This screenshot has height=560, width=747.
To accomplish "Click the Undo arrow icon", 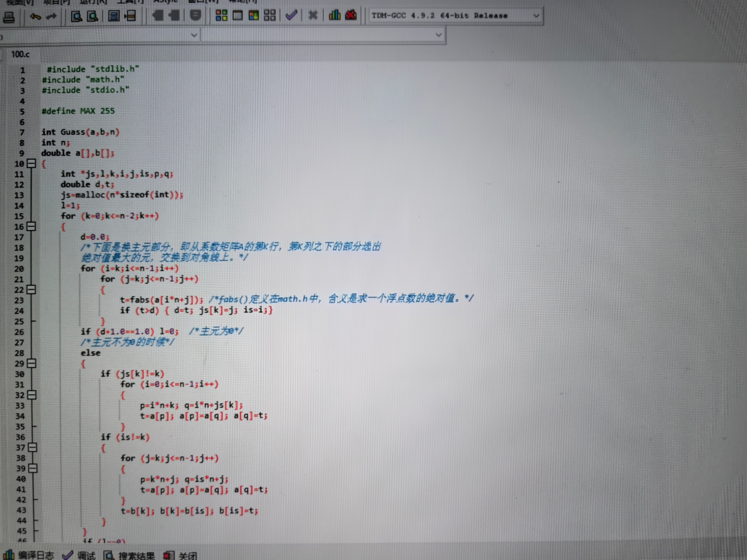I will (x=35, y=16).
